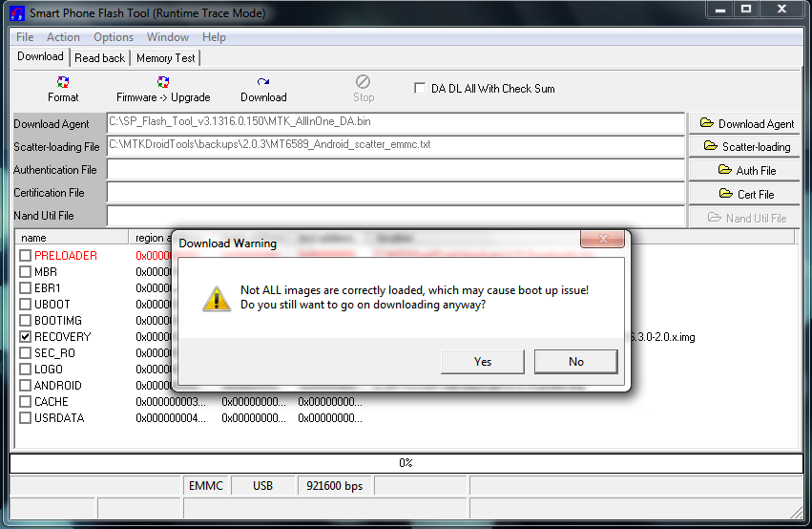
Task: Switch to the Memory Test tab
Action: click(x=166, y=58)
